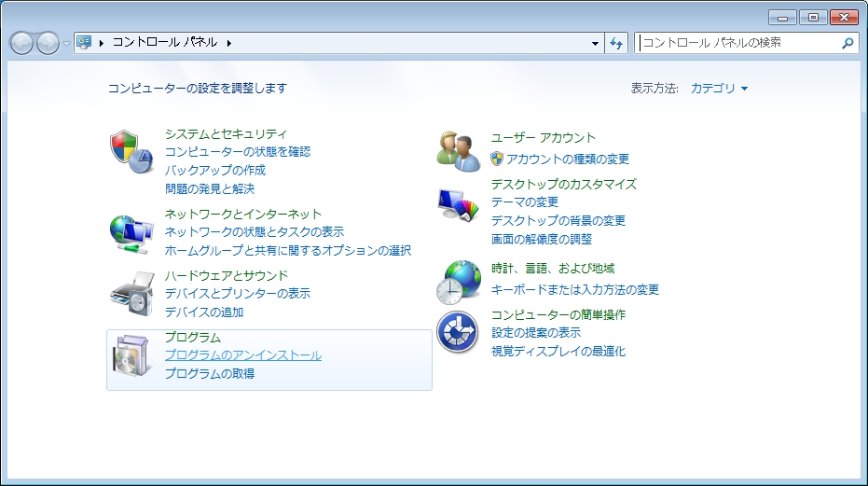Open the バックアップの作成 link
Image resolution: width=868 pixels, height=486 pixels.
pyautogui.click(x=214, y=170)
